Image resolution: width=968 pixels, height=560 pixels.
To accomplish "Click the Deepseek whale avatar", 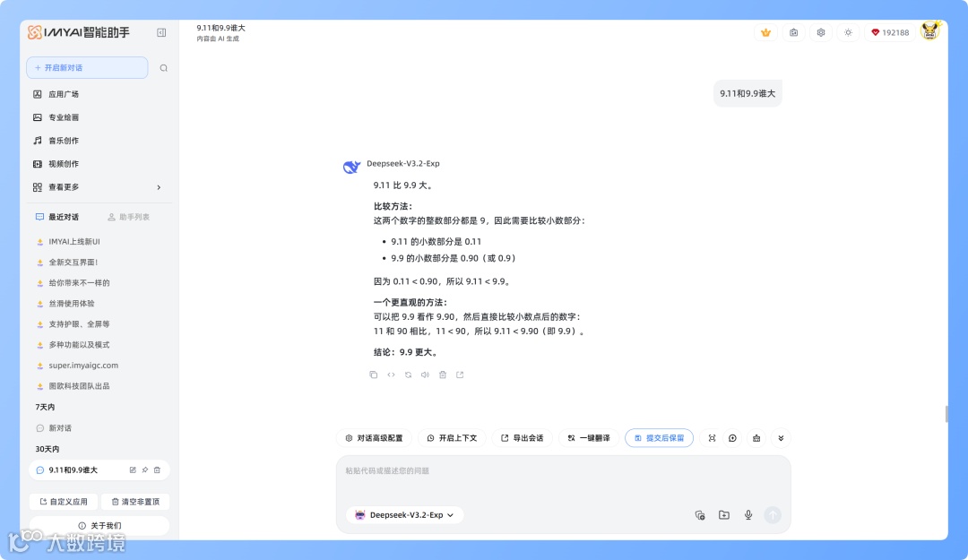I will point(351,167).
